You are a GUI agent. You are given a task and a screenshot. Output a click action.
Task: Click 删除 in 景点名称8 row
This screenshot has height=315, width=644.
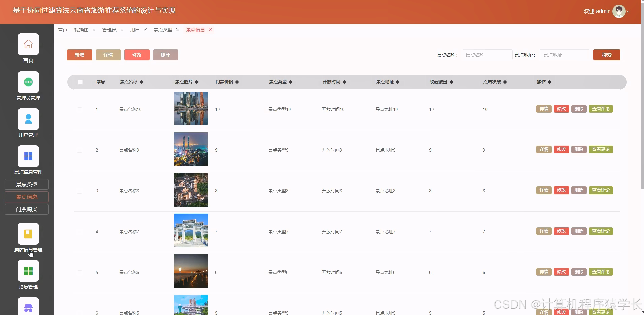tap(579, 190)
